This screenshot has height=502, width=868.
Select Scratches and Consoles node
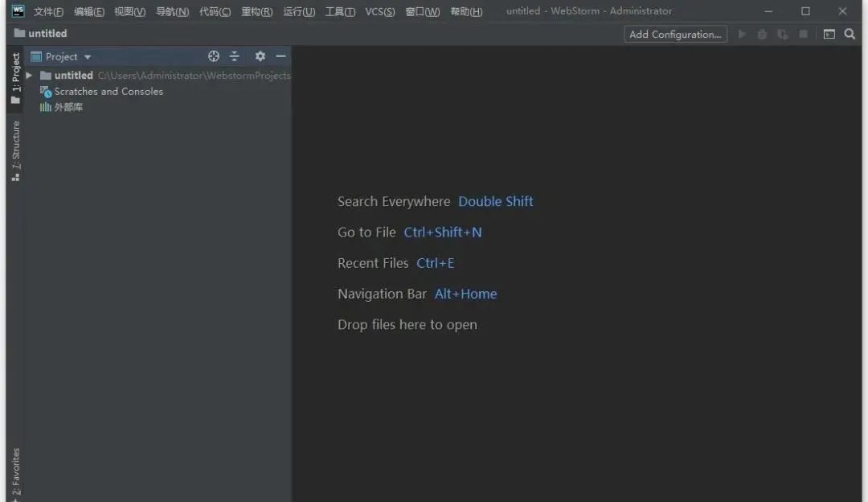point(108,92)
